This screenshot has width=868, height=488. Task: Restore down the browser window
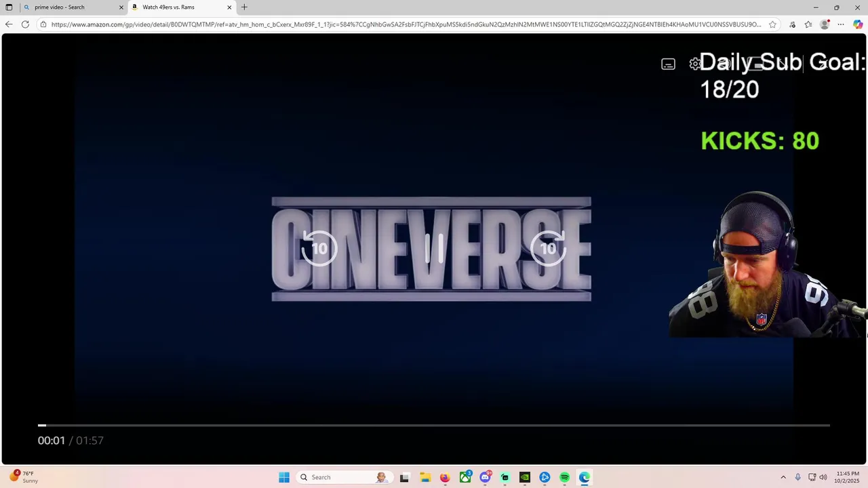coord(837,7)
